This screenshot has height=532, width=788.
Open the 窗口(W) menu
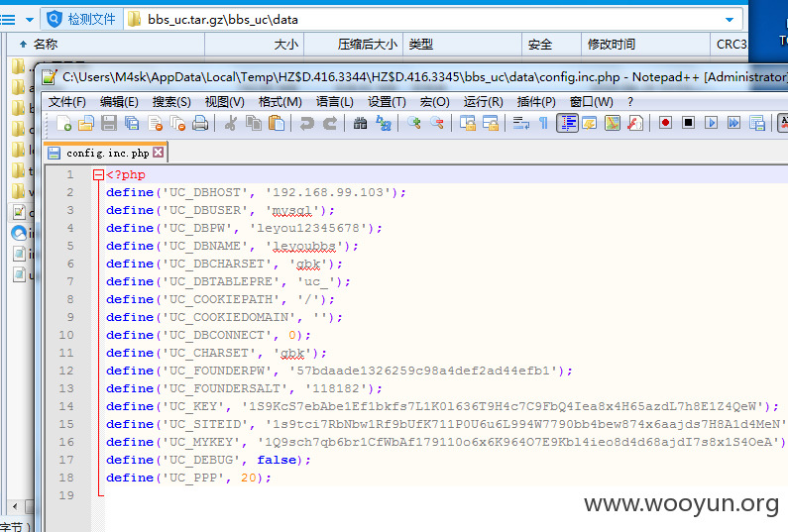point(592,102)
